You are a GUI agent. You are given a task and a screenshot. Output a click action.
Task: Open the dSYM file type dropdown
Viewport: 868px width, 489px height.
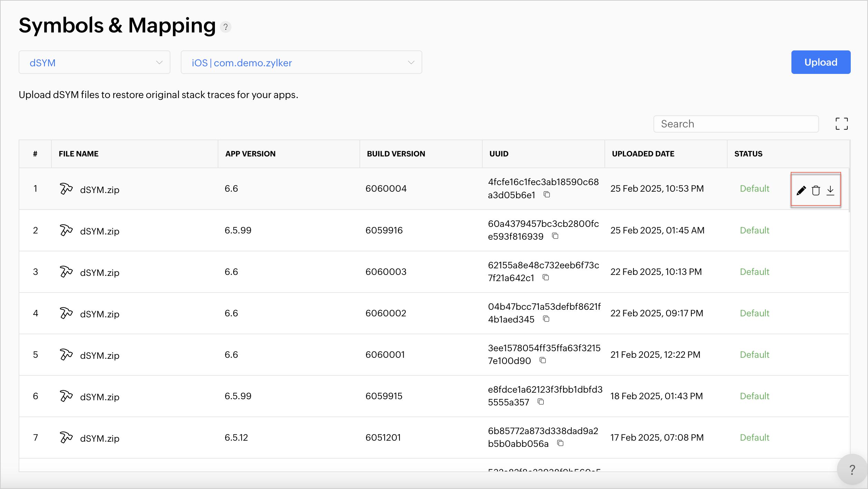coord(95,63)
